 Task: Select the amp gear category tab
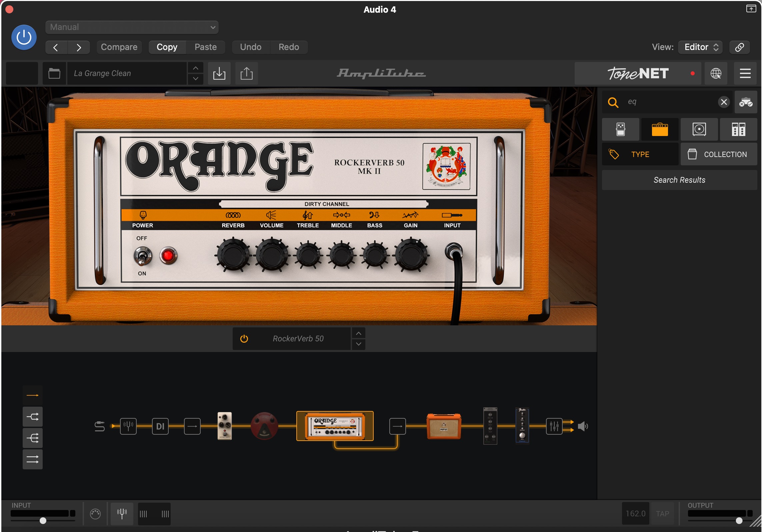[660, 129]
